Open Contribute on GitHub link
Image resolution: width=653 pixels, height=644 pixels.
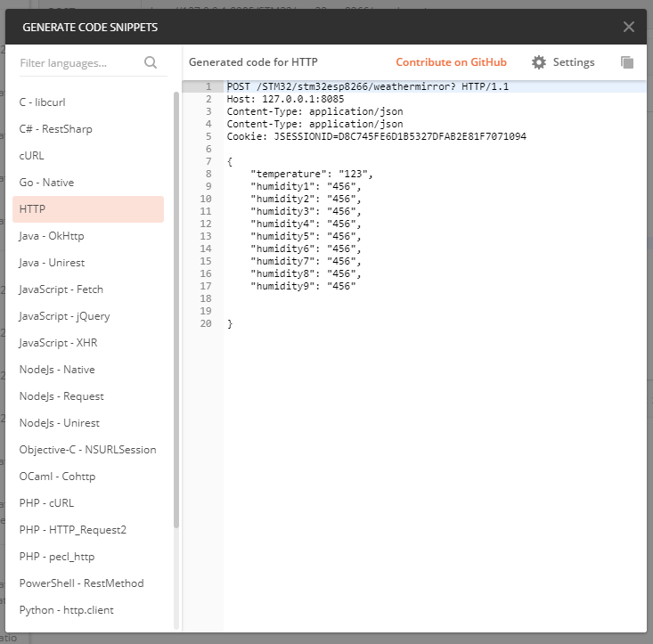tap(451, 62)
